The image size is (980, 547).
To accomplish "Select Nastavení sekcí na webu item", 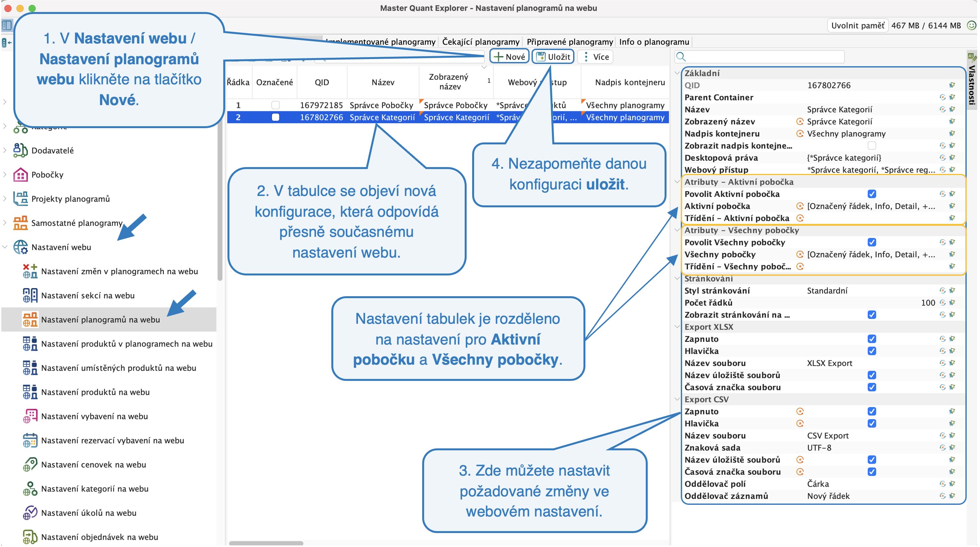I will (109, 295).
